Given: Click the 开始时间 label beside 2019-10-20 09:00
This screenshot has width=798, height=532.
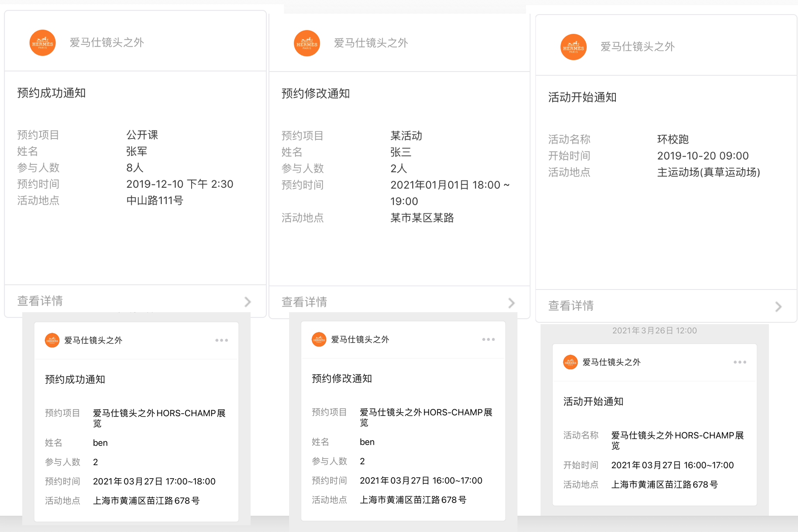Looking at the screenshot, I should pyautogui.click(x=569, y=156).
